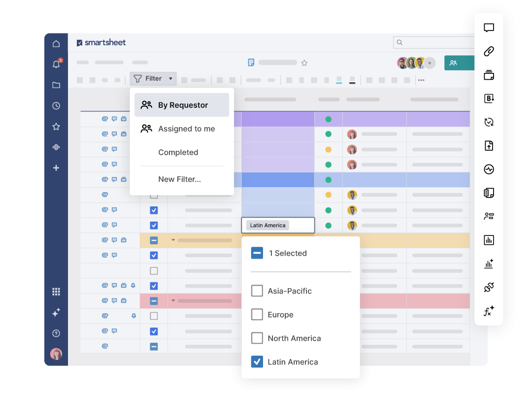Open the formula AI icon in right panel
532x399 pixels.
(489, 311)
